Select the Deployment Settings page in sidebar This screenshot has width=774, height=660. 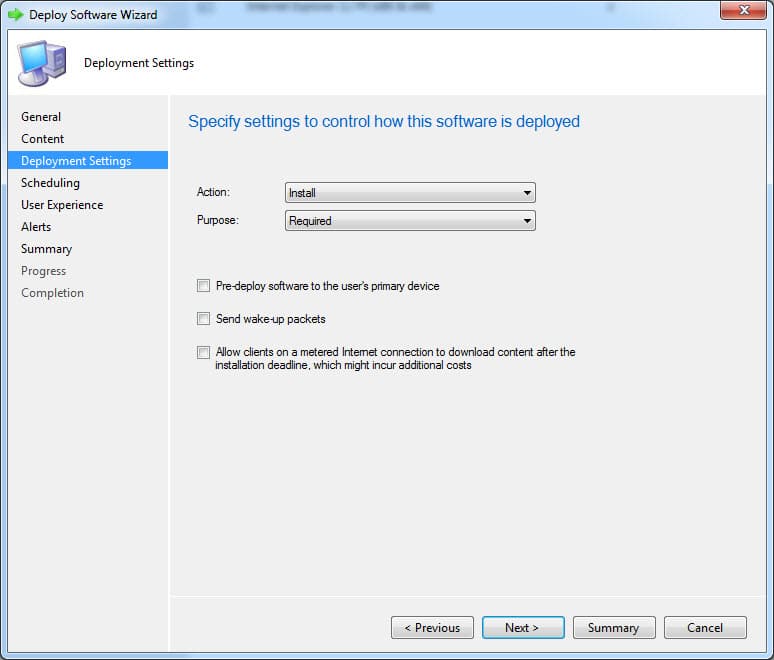88,160
